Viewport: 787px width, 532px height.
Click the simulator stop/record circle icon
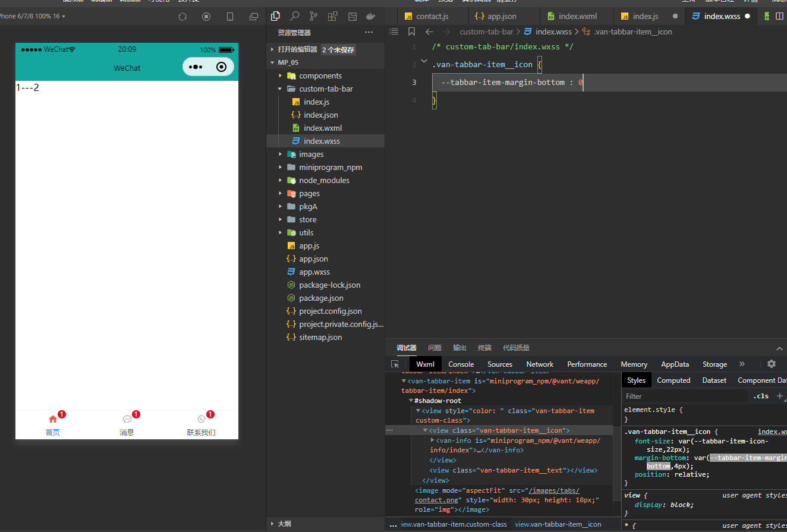coord(206,17)
